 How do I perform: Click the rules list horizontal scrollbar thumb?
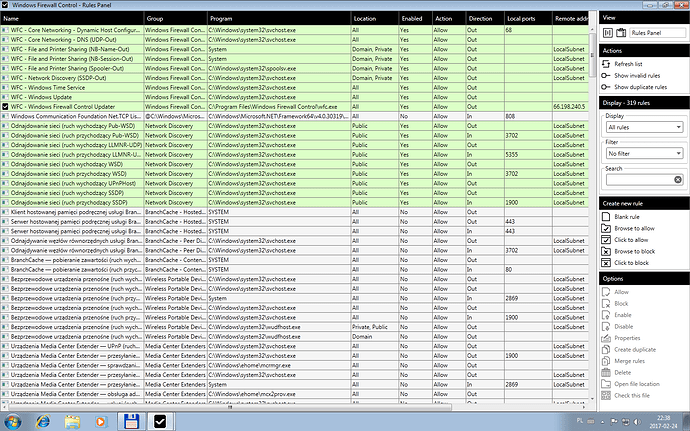[x=230, y=407]
